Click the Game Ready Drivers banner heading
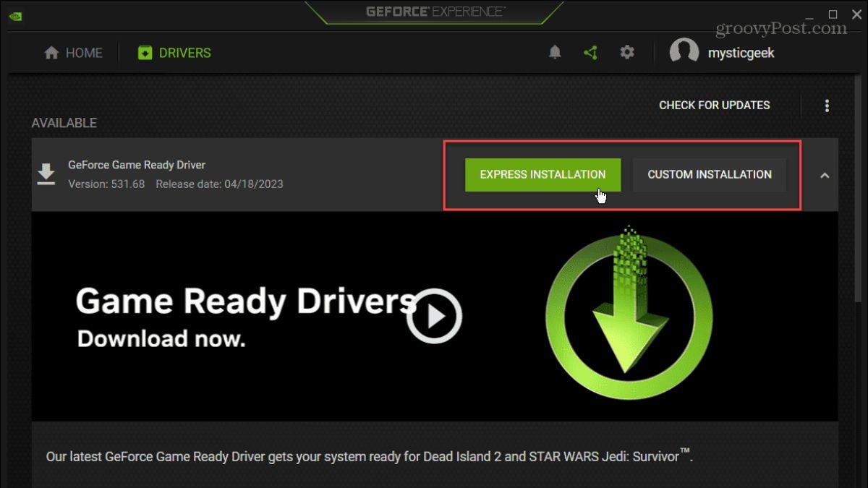Viewport: 868px width, 488px height. [x=247, y=301]
